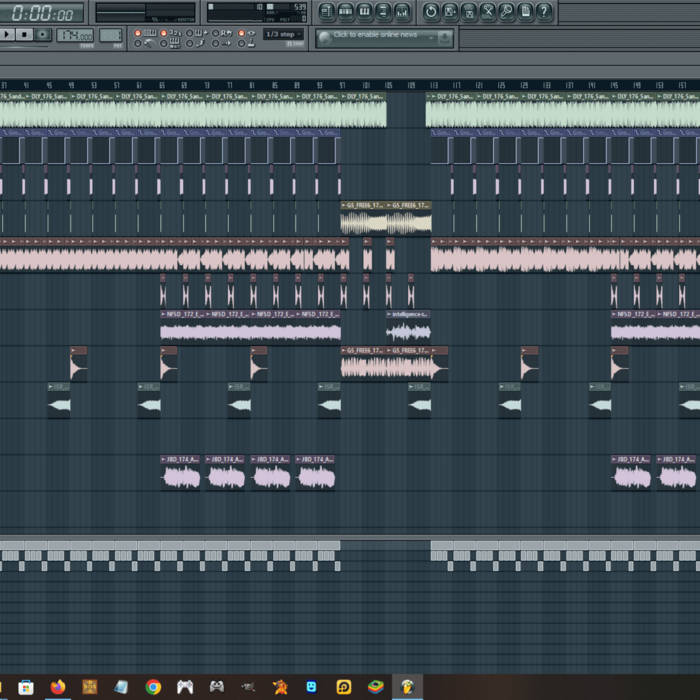Click the tempo display showing 174.000
This screenshot has width=700, height=700.
pyautogui.click(x=74, y=35)
